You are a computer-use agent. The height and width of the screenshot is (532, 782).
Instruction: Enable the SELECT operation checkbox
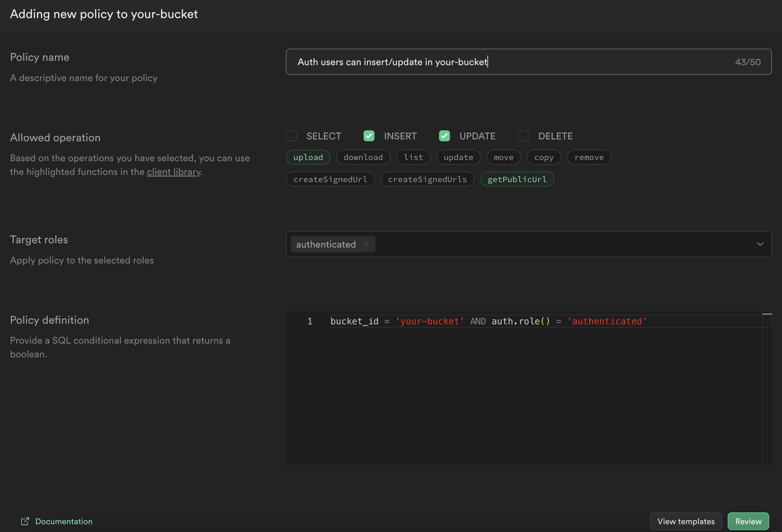[291, 136]
